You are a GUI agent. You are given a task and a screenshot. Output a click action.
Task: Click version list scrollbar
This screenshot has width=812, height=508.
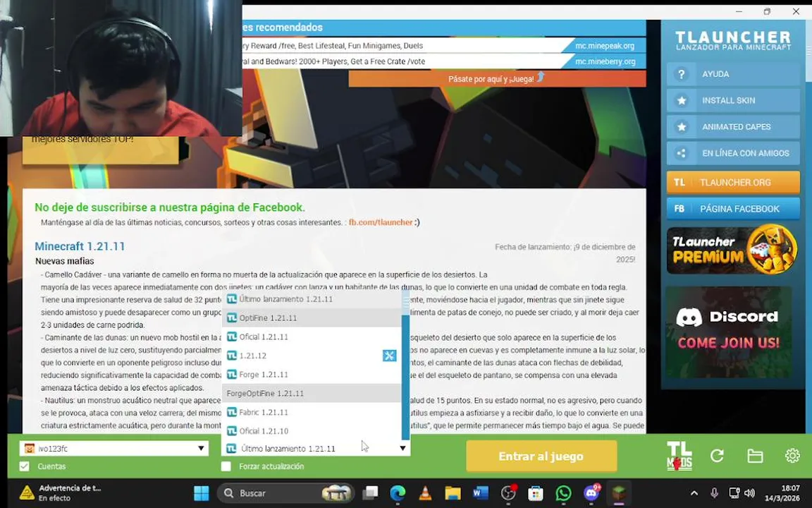tap(405, 365)
